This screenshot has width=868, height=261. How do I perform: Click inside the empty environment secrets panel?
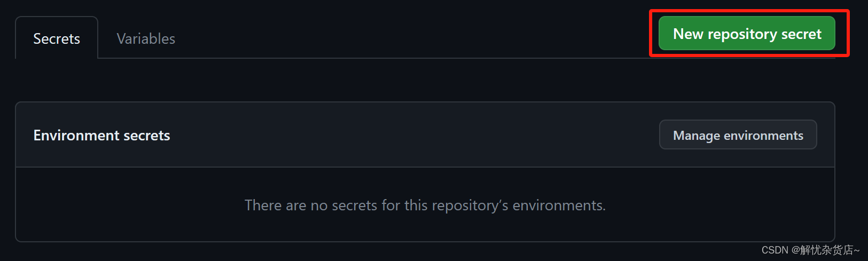tap(425, 204)
